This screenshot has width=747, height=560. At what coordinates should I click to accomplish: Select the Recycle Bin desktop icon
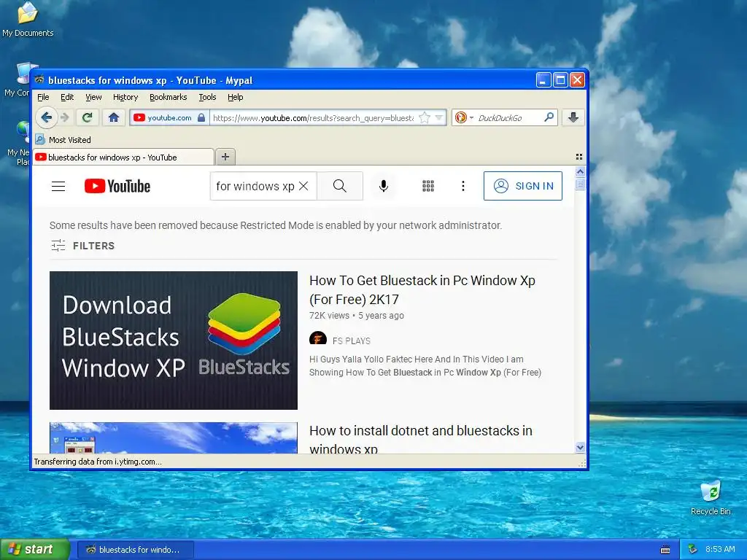(711, 497)
